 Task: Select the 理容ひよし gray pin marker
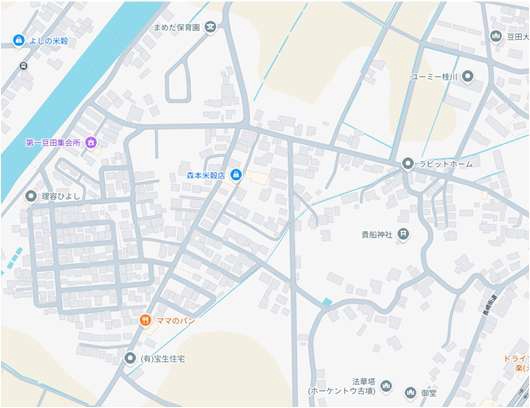pos(31,196)
